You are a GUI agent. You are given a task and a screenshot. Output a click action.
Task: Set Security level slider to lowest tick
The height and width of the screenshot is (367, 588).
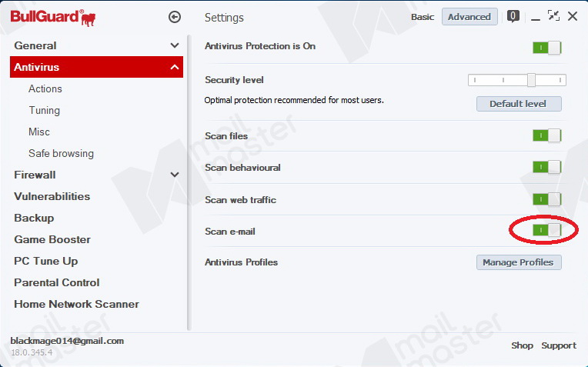(x=475, y=80)
